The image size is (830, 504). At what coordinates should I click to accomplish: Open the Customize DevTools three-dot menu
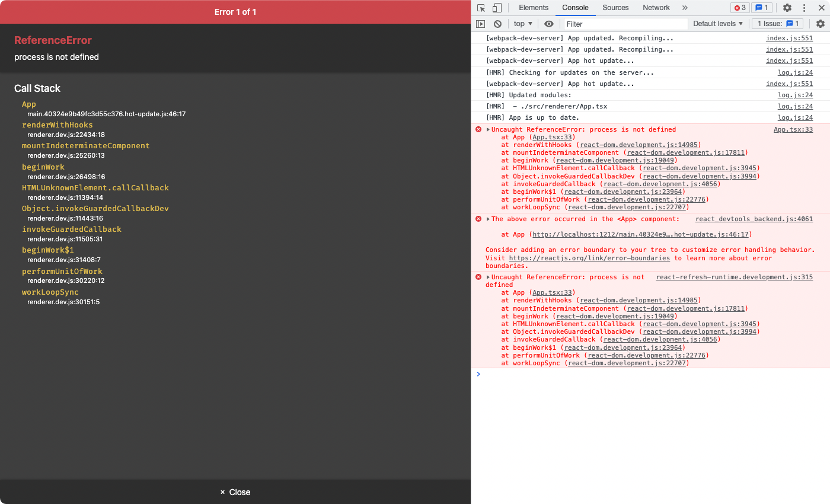click(x=803, y=8)
